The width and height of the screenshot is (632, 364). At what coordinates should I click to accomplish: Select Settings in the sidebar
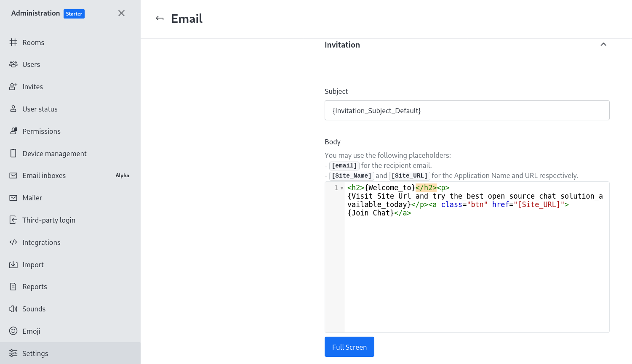pos(70,353)
